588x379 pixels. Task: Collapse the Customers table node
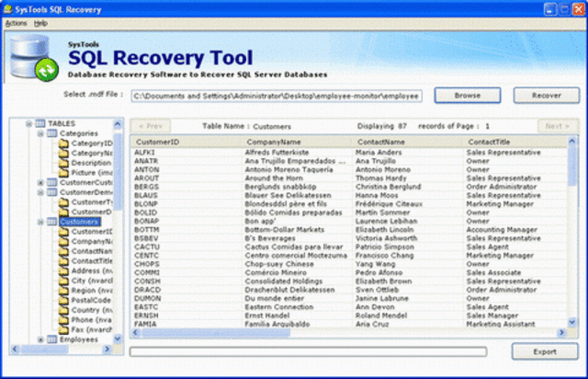[40, 222]
